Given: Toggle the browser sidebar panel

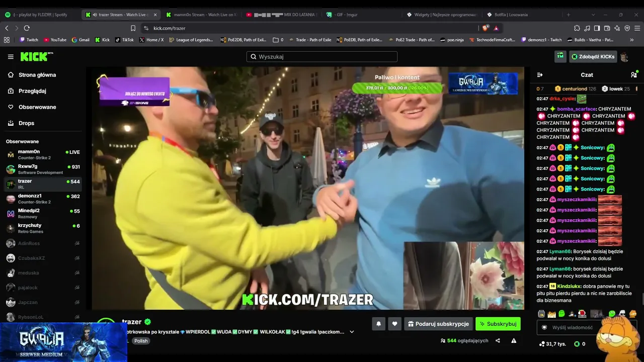Looking at the screenshot, I should pos(597,28).
